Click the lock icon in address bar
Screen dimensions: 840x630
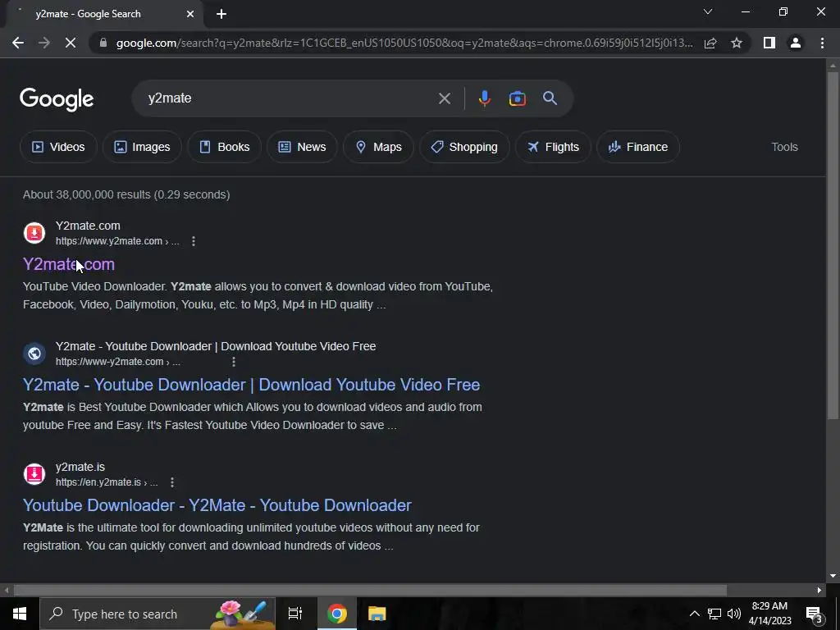tap(103, 43)
